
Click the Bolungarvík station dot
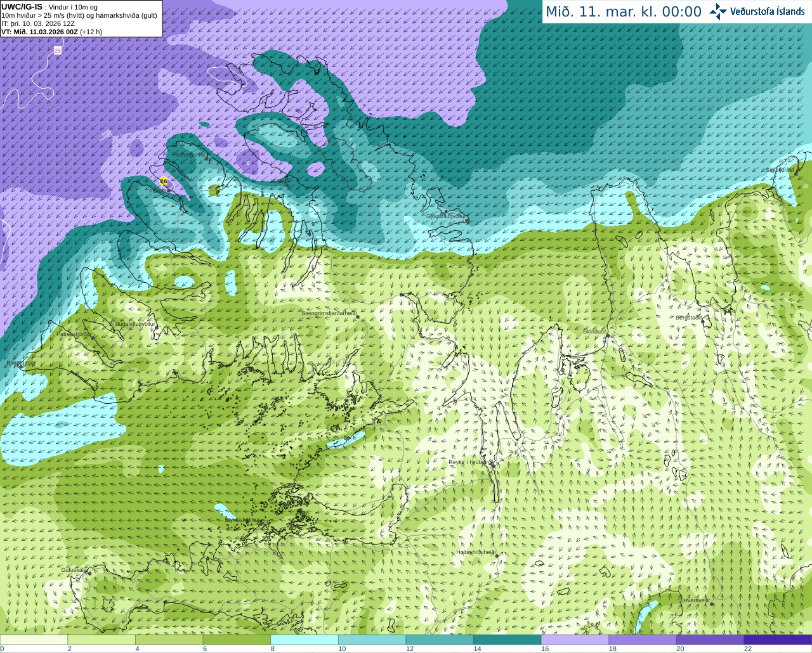click(x=207, y=158)
